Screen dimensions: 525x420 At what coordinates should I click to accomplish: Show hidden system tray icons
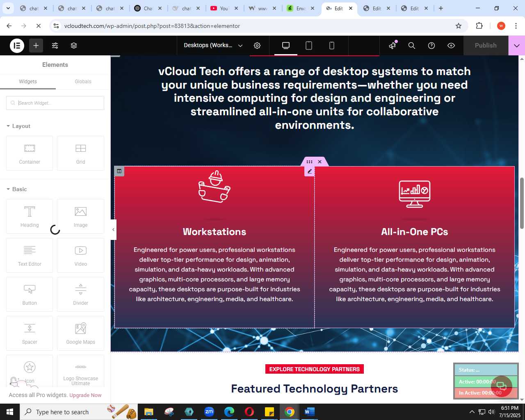(x=472, y=412)
